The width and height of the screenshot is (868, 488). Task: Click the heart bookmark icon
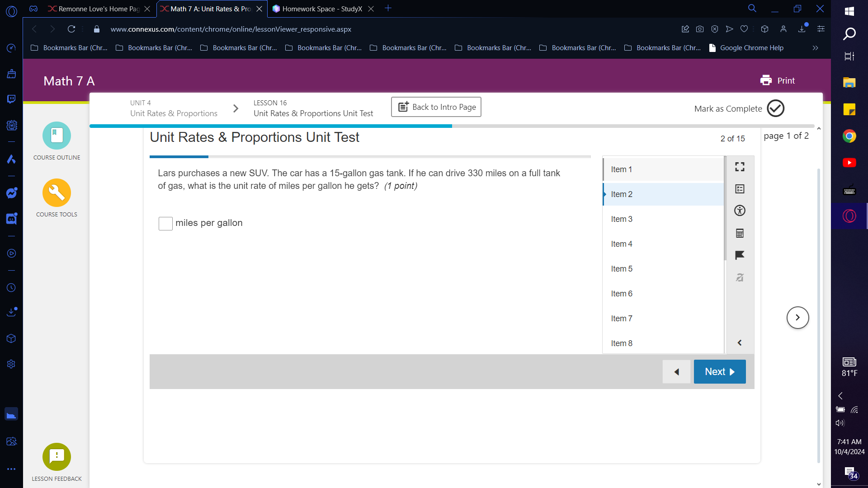coord(744,29)
